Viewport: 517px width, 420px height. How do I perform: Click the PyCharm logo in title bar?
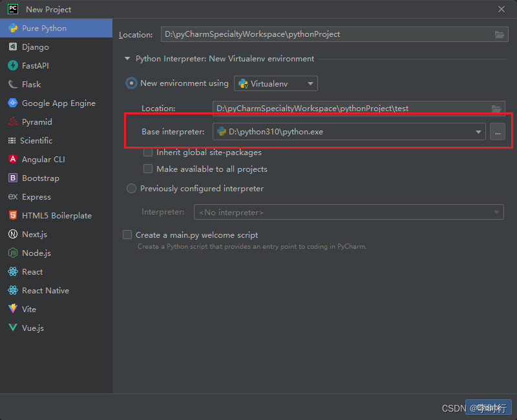[x=13, y=9]
